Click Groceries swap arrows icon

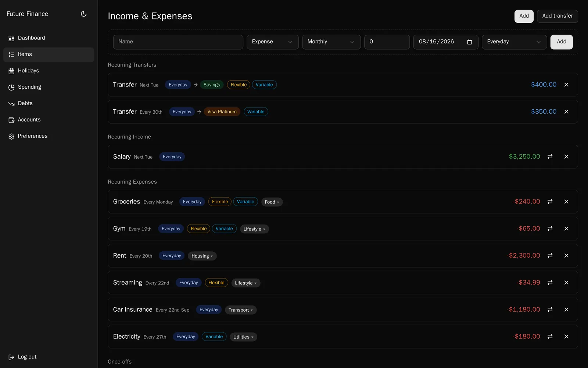[x=550, y=202]
